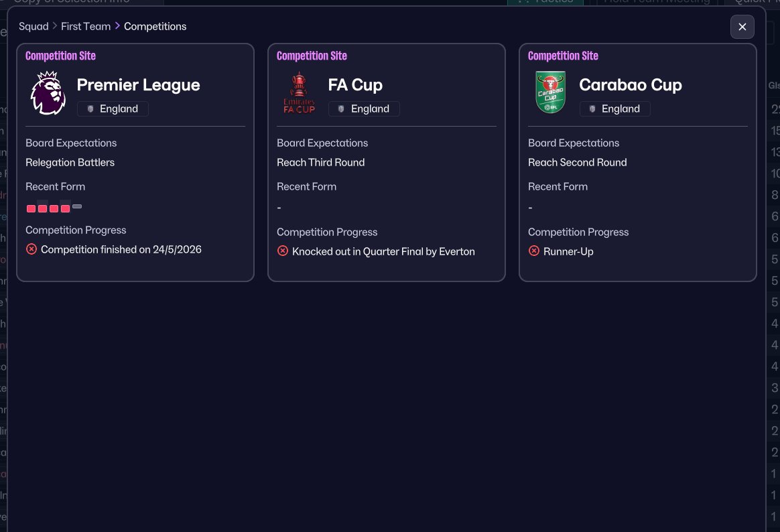
Task: Select the Competitions breadcrumb item
Action: 155,26
